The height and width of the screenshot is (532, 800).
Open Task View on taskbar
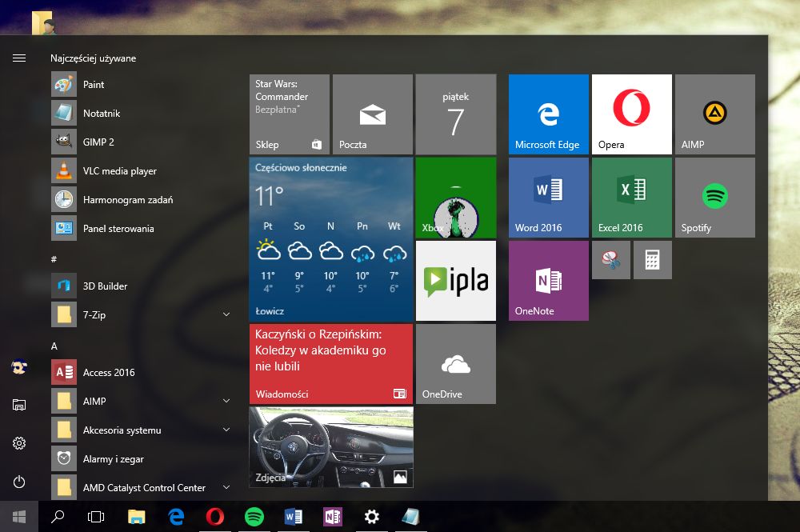(96, 517)
